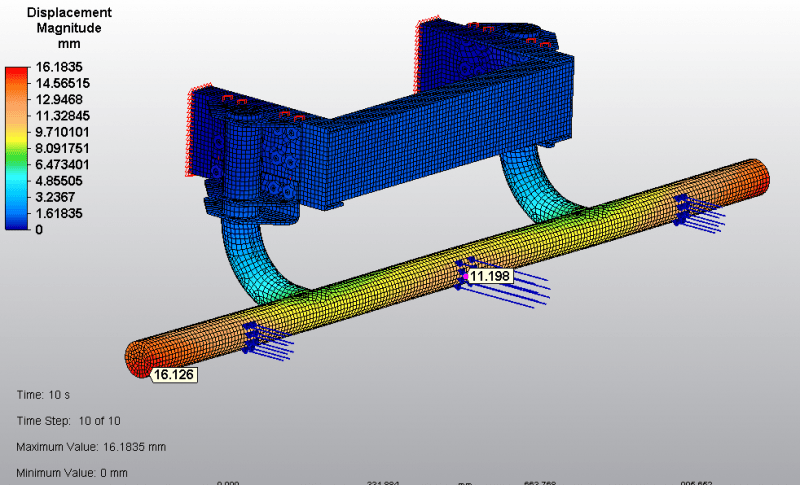Screen dimensions: 800x485
Task: Click the 16.126 probe label
Action: pyautogui.click(x=173, y=375)
